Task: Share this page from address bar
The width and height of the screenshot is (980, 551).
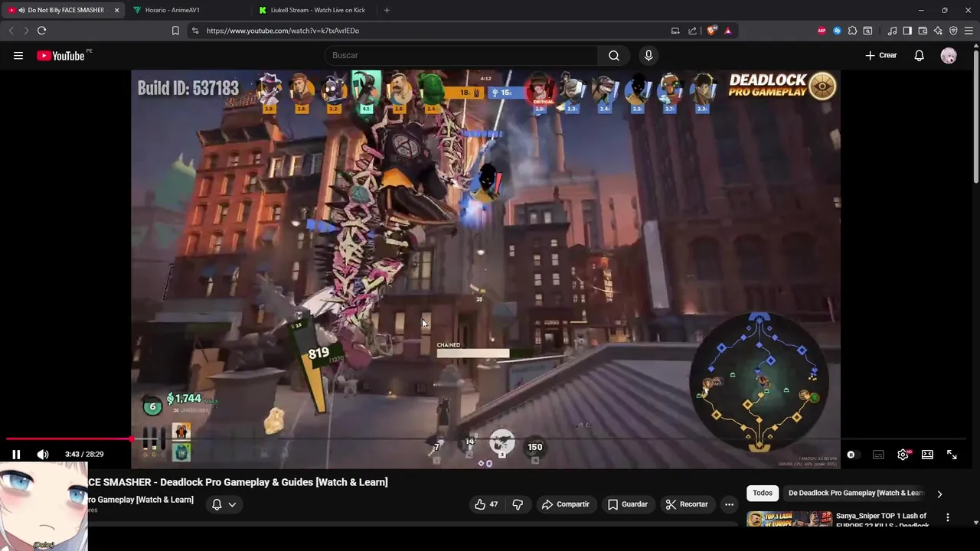Action: [693, 31]
